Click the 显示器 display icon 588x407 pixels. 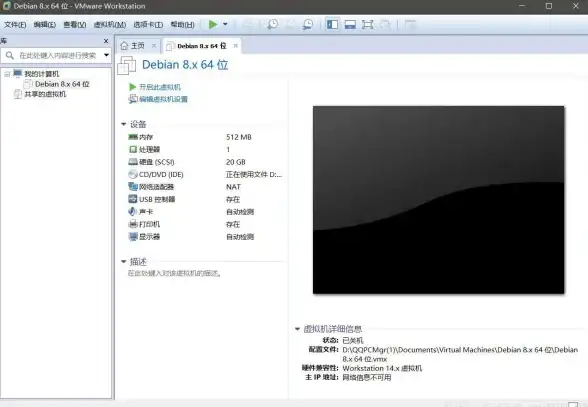pos(133,236)
